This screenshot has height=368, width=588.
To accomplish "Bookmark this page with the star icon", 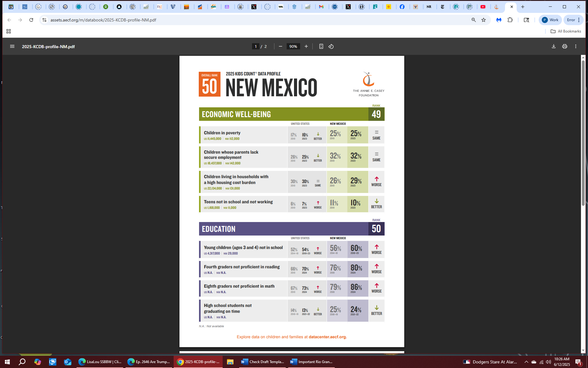I will (x=484, y=20).
